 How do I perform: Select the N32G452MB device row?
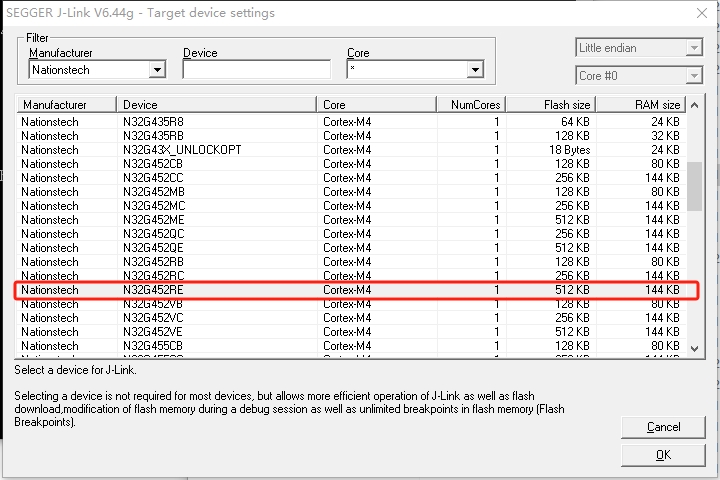pos(352,192)
